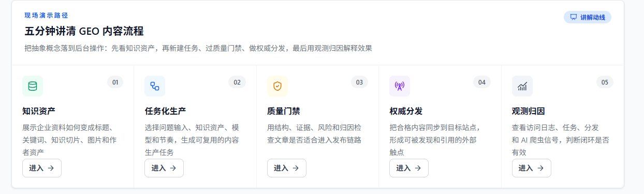The width and height of the screenshot is (644, 194).
Task: Click the 讲解动线 pill badge
Action: [x=588, y=17]
